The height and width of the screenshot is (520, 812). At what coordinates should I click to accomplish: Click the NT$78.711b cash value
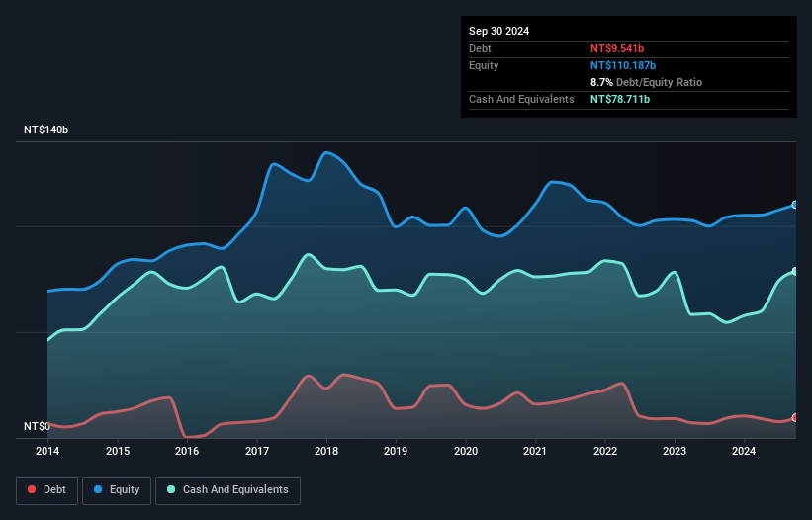pyautogui.click(x=620, y=99)
